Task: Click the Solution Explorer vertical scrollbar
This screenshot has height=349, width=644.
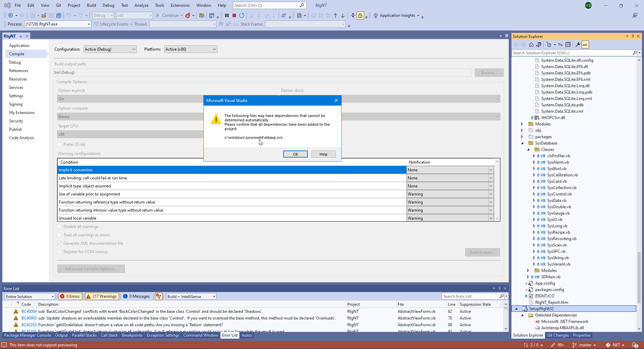Action: point(639,194)
